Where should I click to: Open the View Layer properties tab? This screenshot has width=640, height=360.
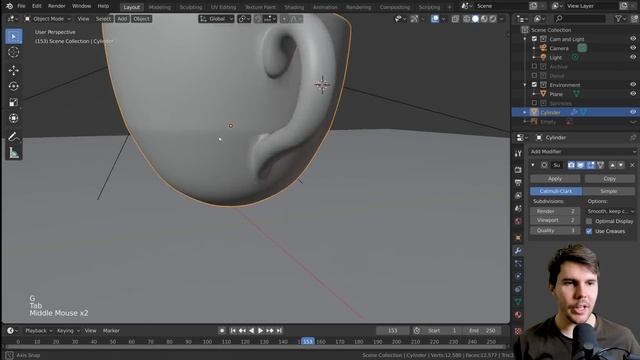pos(518,196)
